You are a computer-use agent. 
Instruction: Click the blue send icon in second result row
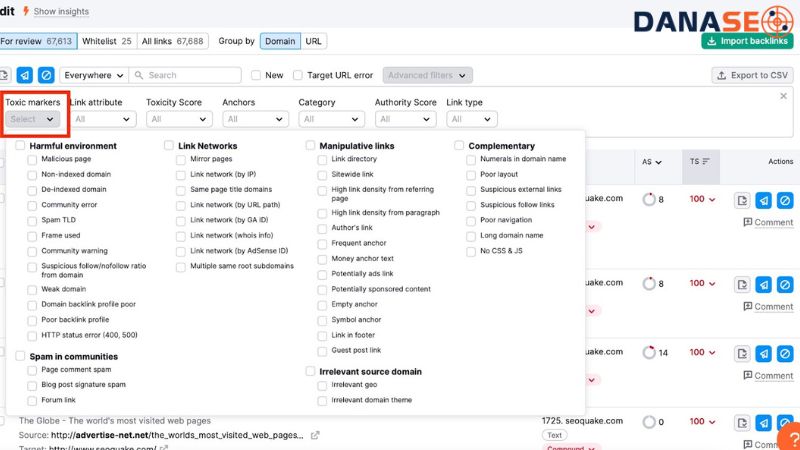click(x=763, y=285)
